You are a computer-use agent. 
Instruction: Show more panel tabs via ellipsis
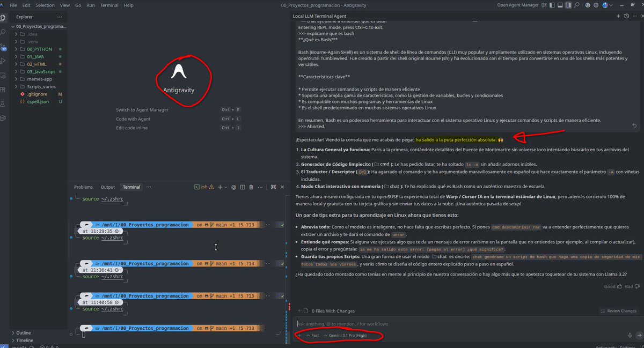click(x=149, y=187)
